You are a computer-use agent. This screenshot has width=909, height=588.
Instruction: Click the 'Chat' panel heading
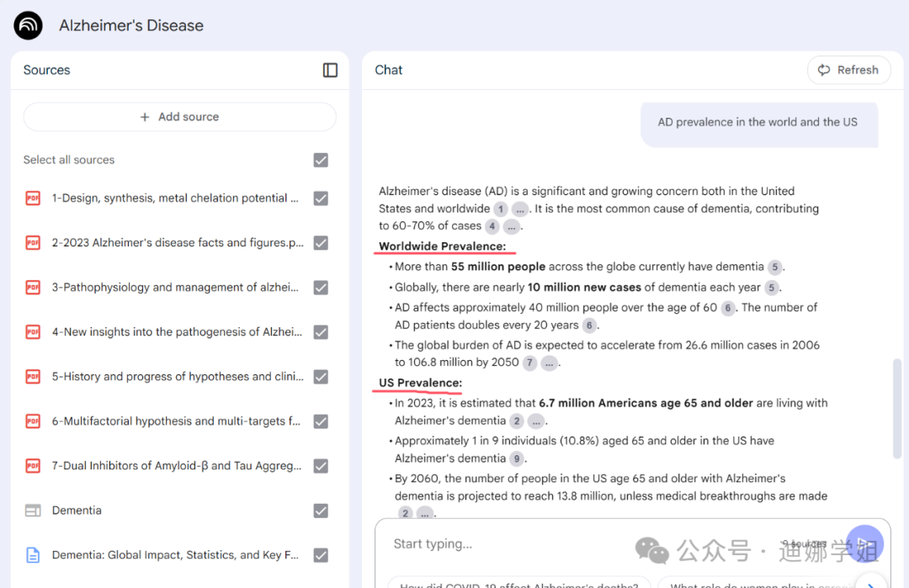388,70
